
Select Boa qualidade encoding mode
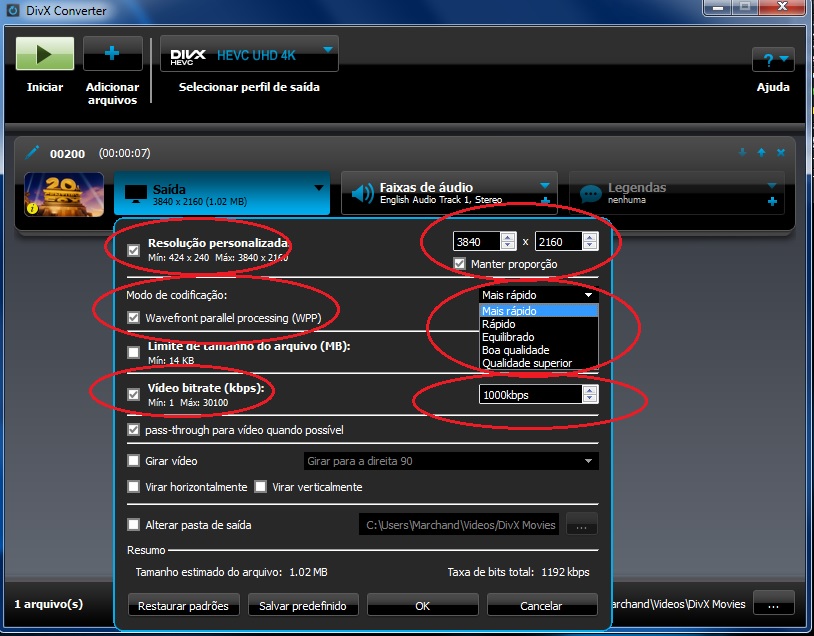tap(538, 350)
